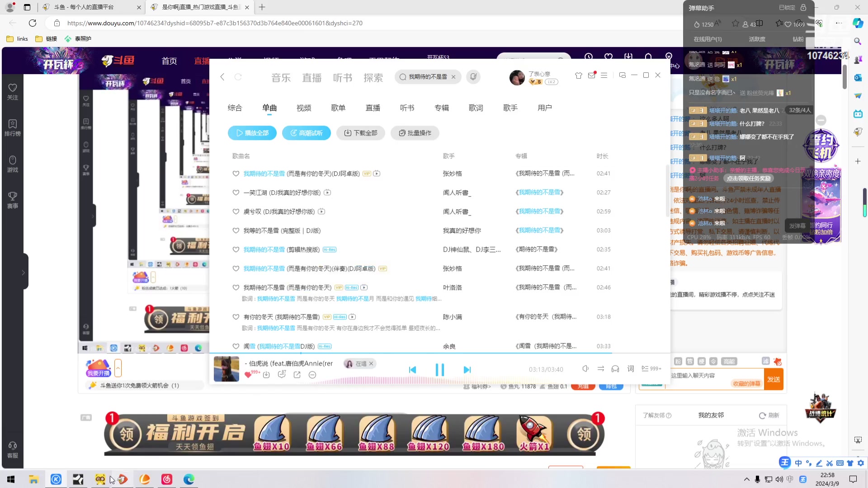868x488 pixels.
Task: Click the KuGou icon on taskbar
Action: tap(56, 479)
